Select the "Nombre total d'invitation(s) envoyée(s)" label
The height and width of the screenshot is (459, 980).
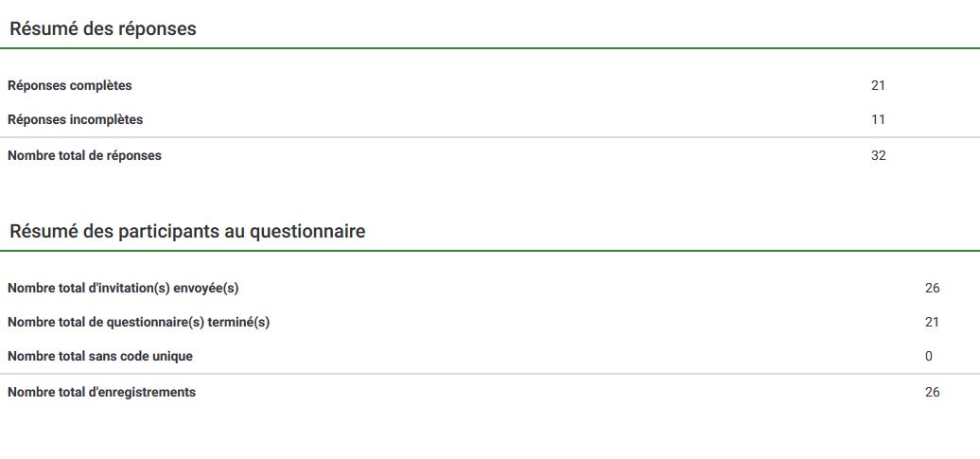pyautogui.click(x=130, y=289)
